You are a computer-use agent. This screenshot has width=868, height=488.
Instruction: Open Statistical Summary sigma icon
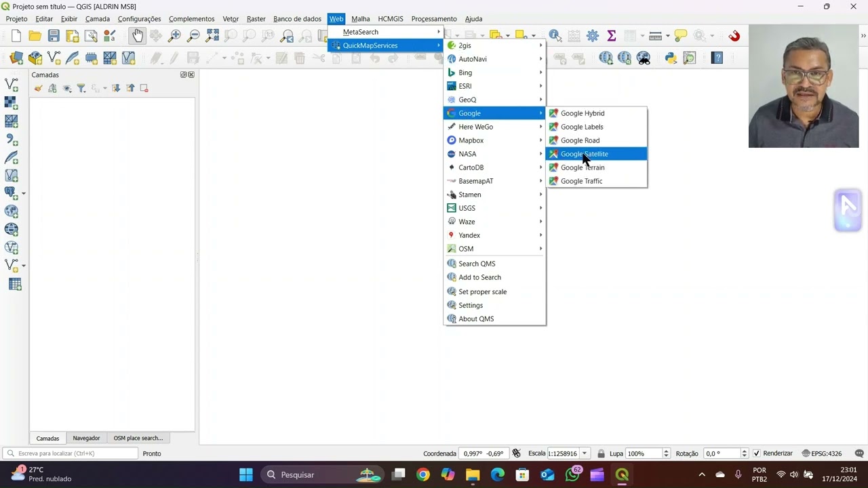point(611,36)
